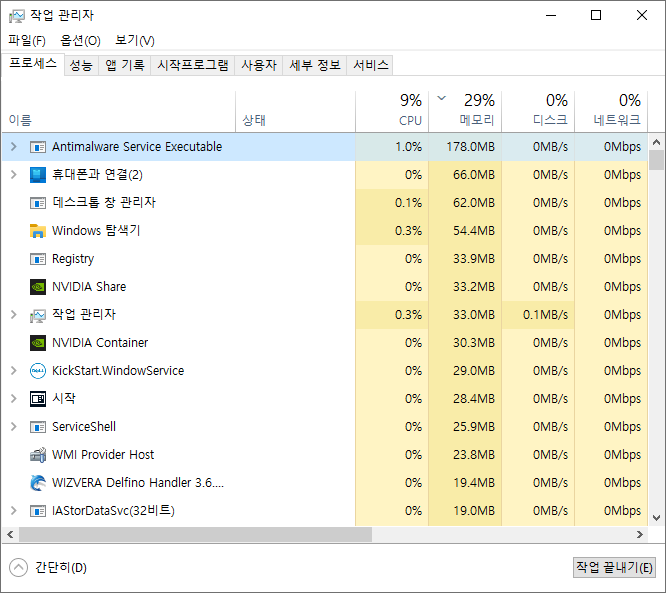
Task: Click the 작업 끝내기(E) button
Action: click(614, 568)
